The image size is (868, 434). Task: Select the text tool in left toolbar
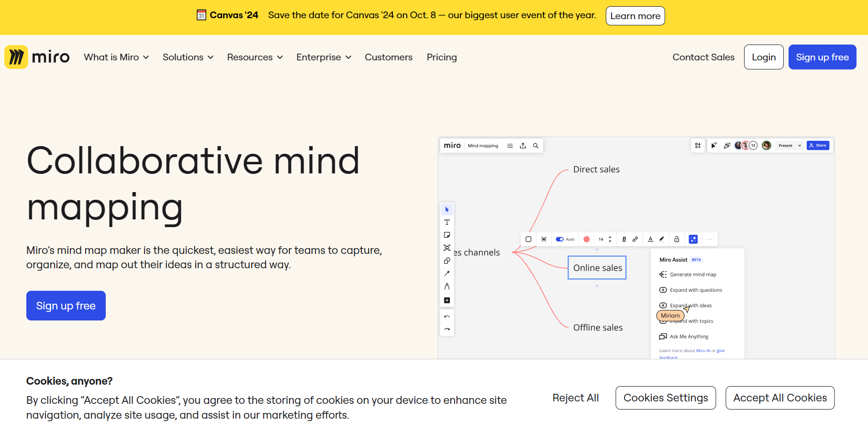(x=446, y=222)
